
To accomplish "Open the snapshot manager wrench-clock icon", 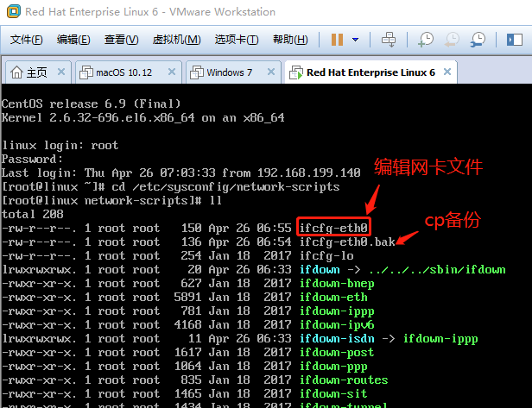I will tap(478, 40).
